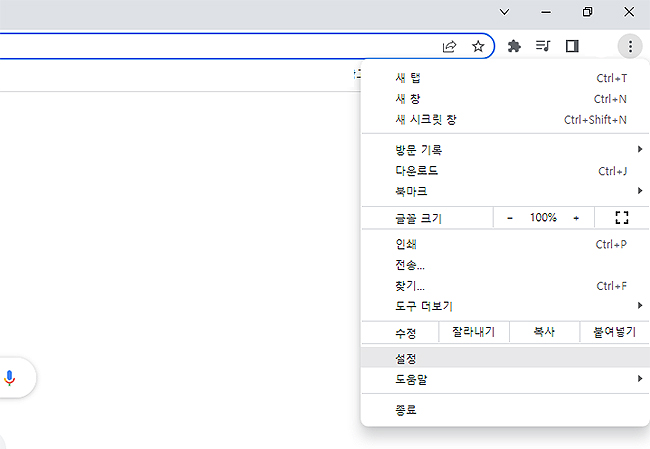The height and width of the screenshot is (449, 650).
Task: Click the 잘라내기 cut button
Action: pyautogui.click(x=473, y=332)
